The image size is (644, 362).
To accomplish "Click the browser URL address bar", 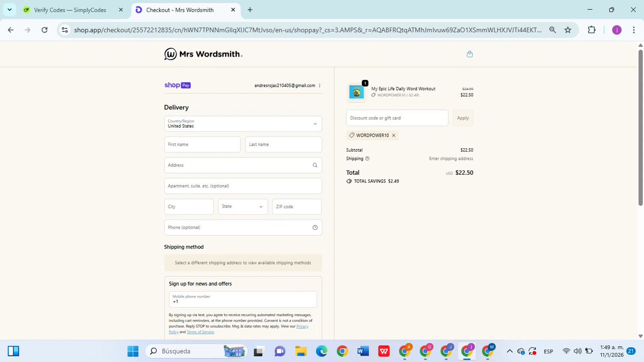I will coord(307,30).
